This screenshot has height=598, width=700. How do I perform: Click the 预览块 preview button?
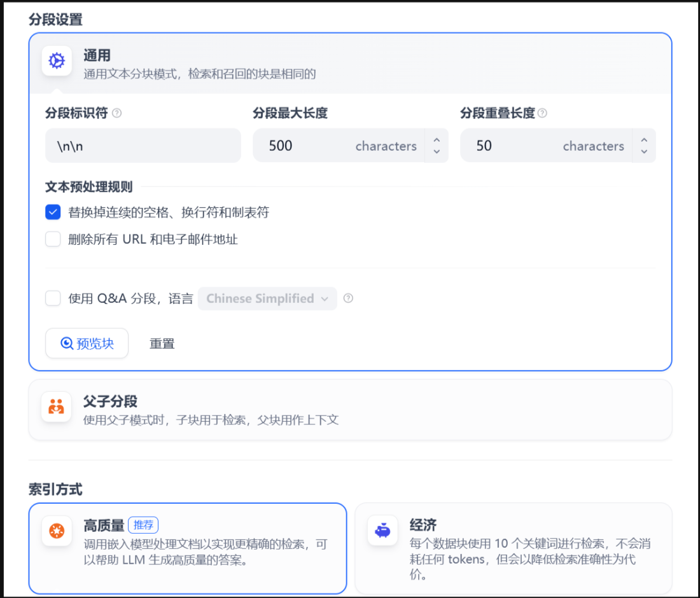pyautogui.click(x=87, y=343)
